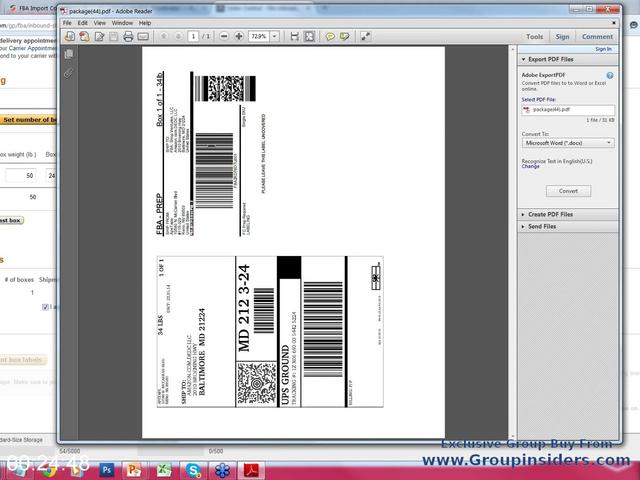Go to next page with down arrow
640x480 pixels.
[x=178, y=36]
